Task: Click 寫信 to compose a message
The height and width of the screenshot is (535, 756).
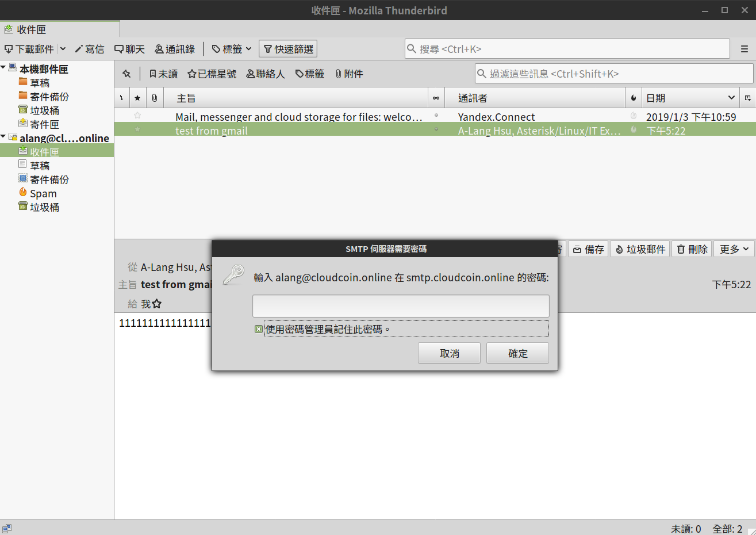Action: 90,49
